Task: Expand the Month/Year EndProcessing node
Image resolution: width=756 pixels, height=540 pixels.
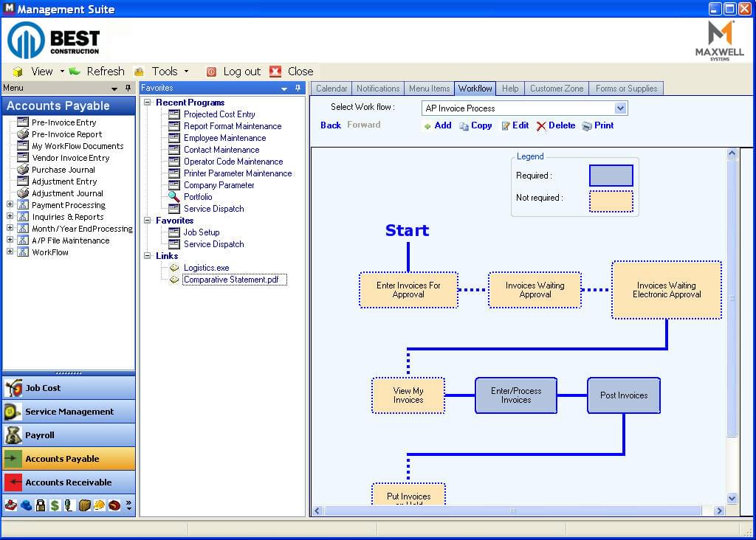Action: [x=10, y=228]
